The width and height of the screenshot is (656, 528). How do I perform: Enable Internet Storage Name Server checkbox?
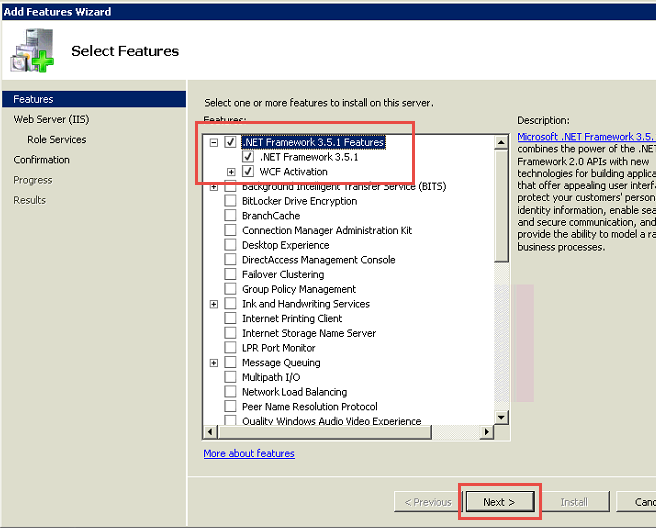230,333
